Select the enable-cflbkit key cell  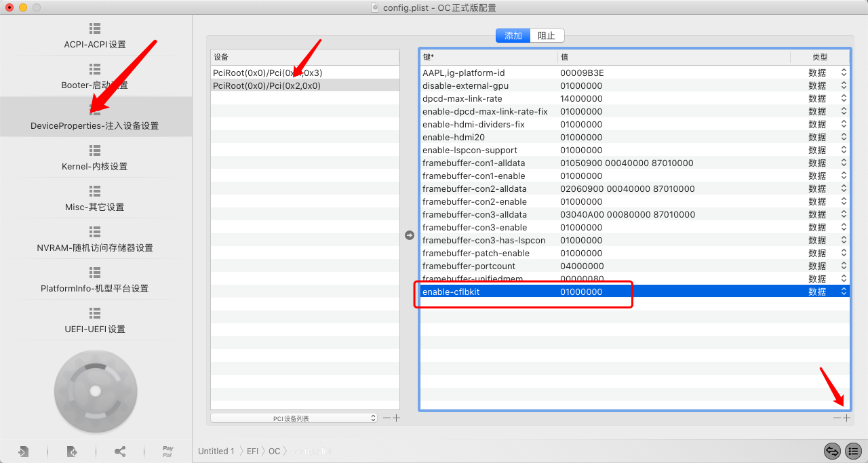point(451,291)
